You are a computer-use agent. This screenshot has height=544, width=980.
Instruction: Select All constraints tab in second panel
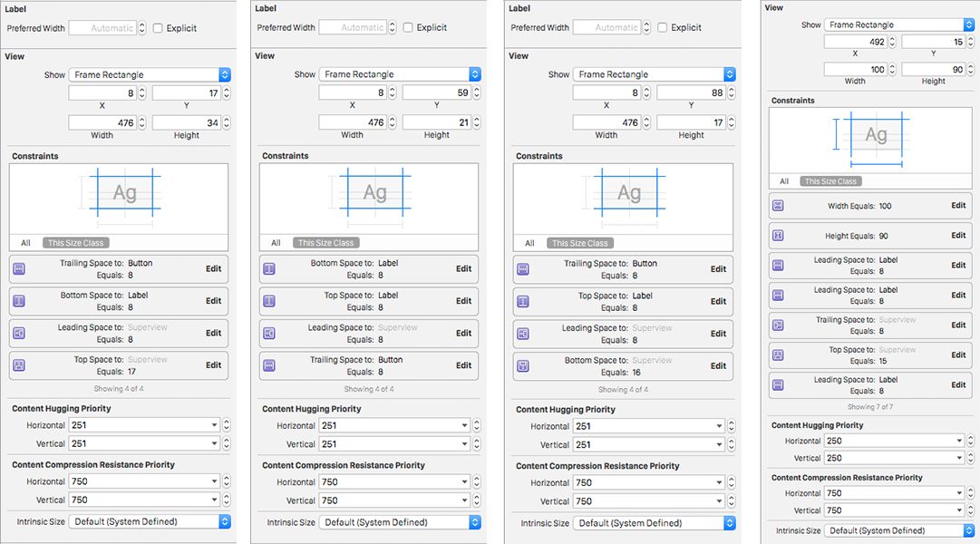(x=276, y=243)
